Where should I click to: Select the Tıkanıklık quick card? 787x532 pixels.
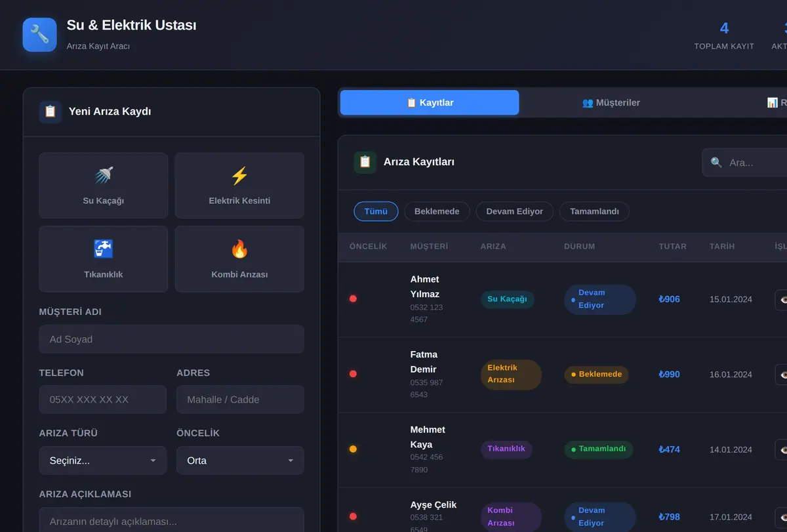tap(104, 259)
